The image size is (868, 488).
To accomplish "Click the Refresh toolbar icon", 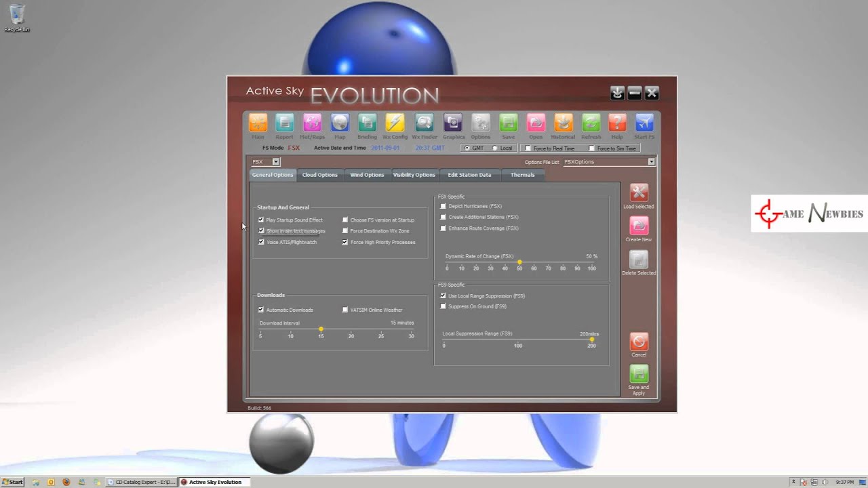I will point(591,123).
